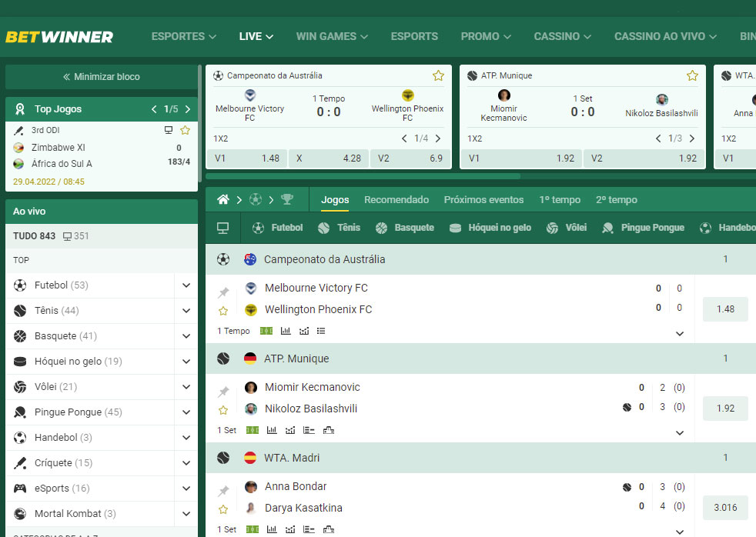Open bar chart statistics for Anna Bondar match
This screenshot has height=537, width=756.
coord(272,529)
